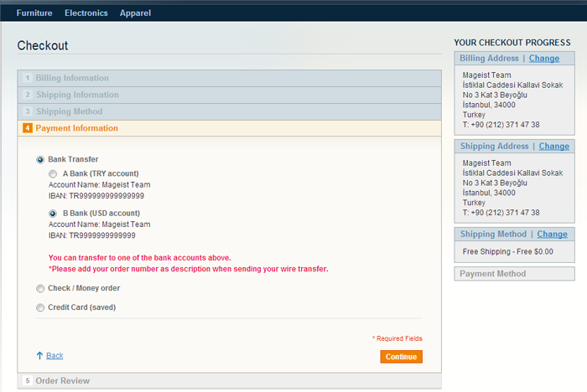Click the step 5 number badge

click(28, 381)
